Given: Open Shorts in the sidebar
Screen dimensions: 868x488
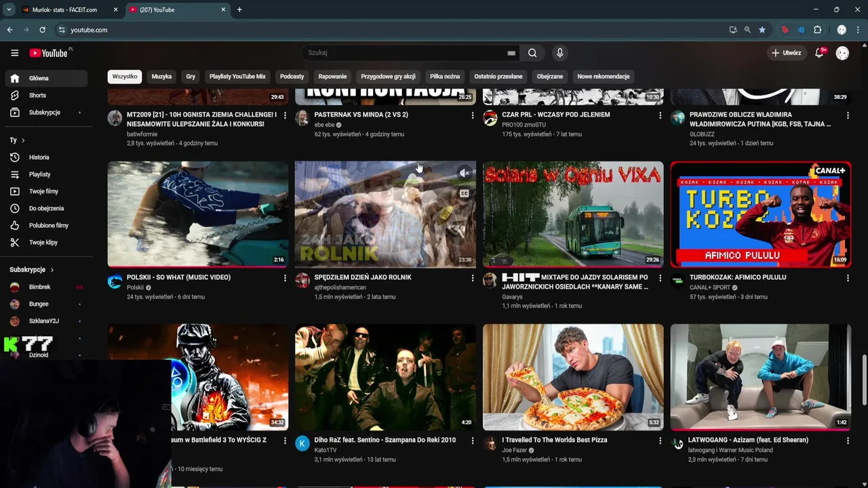Looking at the screenshot, I should [47, 96].
